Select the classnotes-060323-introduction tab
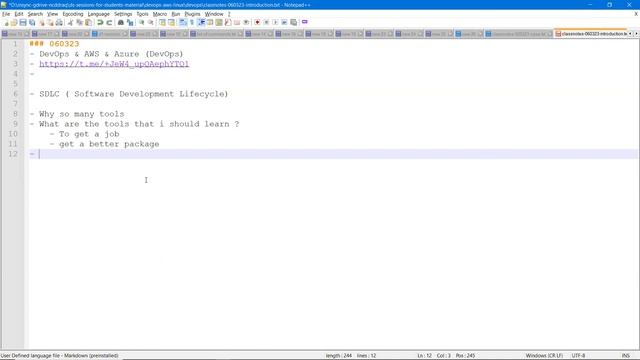The height and width of the screenshot is (360, 640). tap(591, 34)
